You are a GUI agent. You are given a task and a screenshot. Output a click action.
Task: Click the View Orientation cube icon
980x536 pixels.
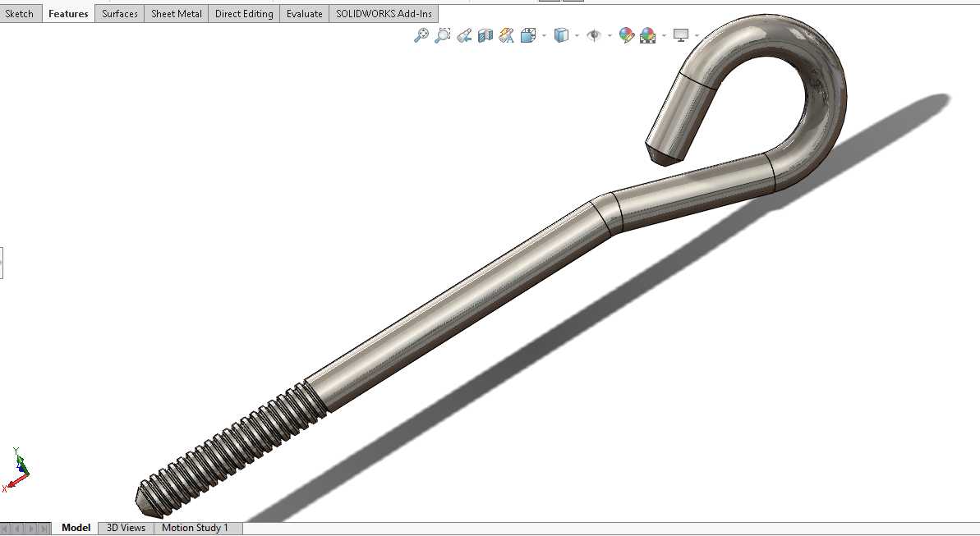tap(528, 35)
